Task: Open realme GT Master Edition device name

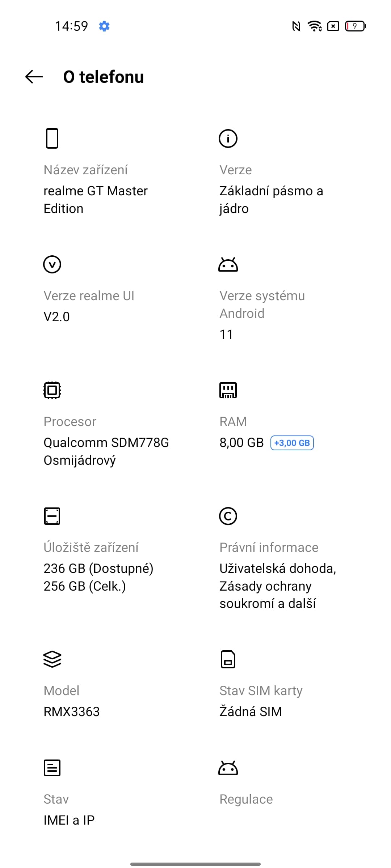Action: click(x=96, y=200)
